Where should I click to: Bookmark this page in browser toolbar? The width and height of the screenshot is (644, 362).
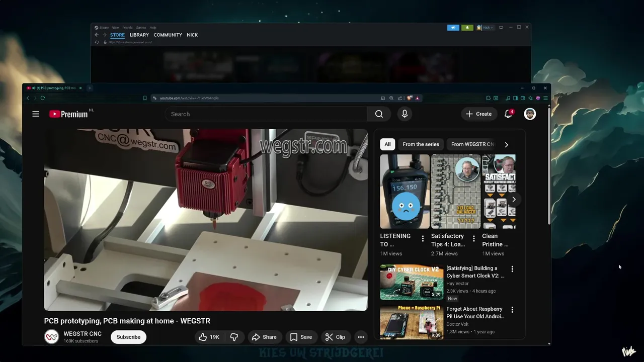click(x=145, y=98)
